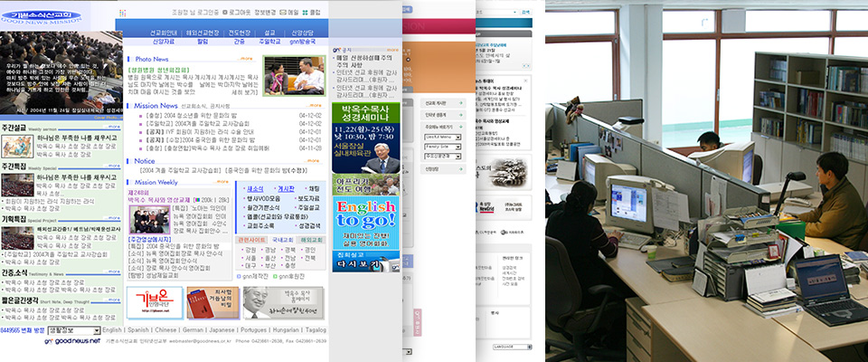Open the Photo News photo thumbnail

click(x=294, y=76)
